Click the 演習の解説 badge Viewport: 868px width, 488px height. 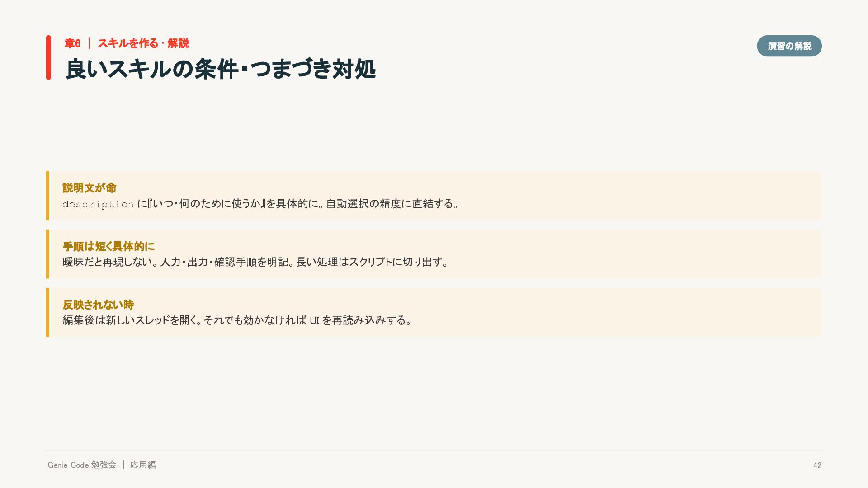[x=789, y=46]
